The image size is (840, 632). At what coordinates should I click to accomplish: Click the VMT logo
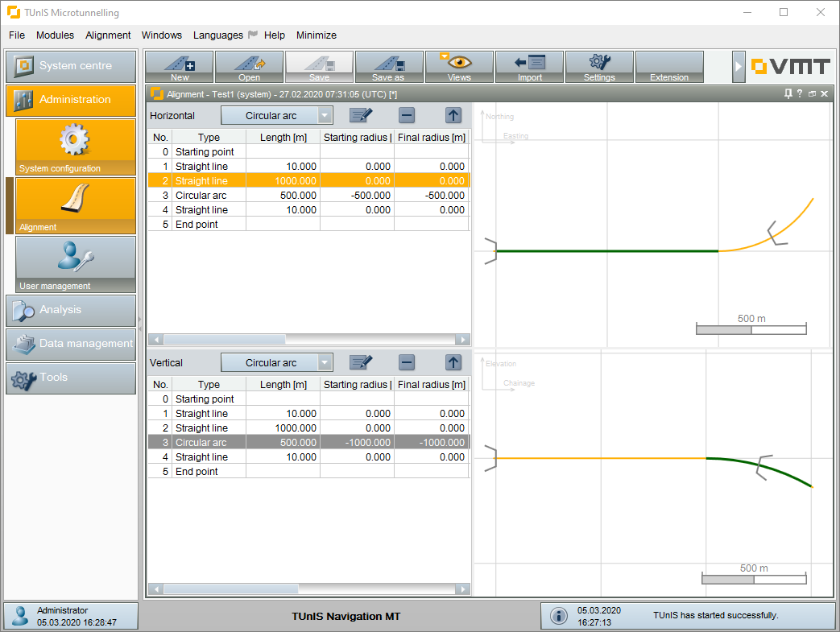coord(789,67)
